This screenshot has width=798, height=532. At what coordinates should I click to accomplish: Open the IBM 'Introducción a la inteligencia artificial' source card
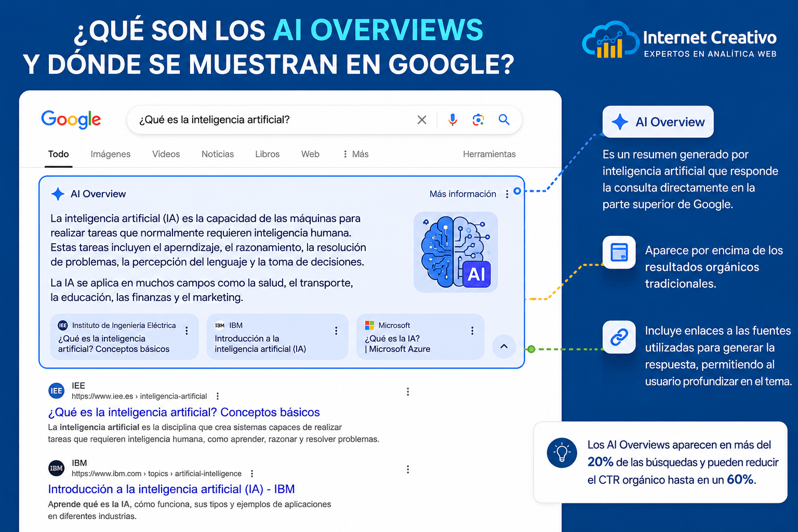click(x=277, y=337)
